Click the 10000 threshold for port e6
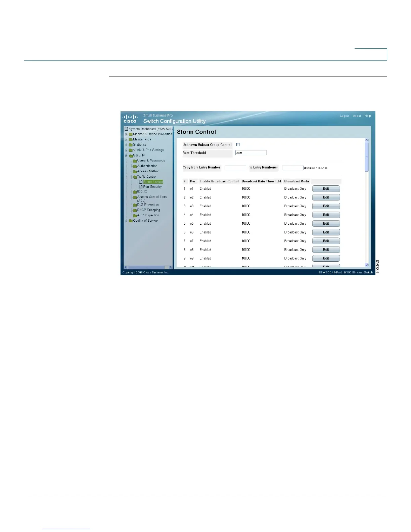411x532 pixels. [x=246, y=232]
